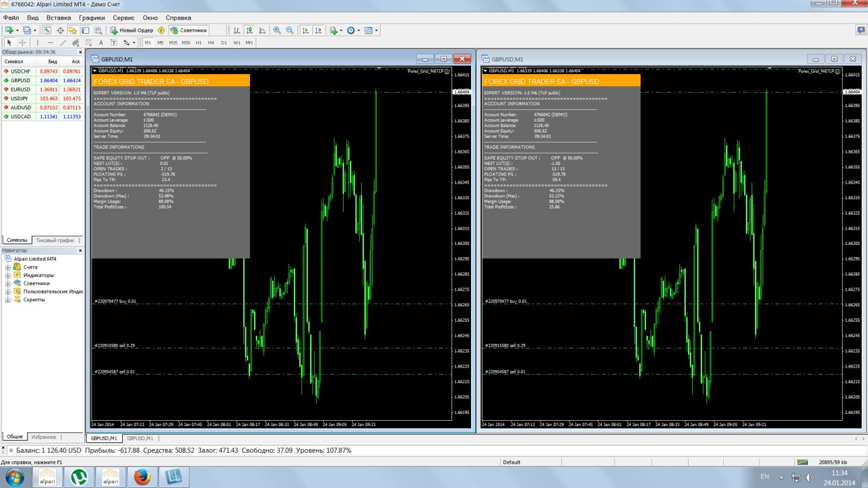Open the Графики menu
The image size is (868, 488).
[92, 18]
